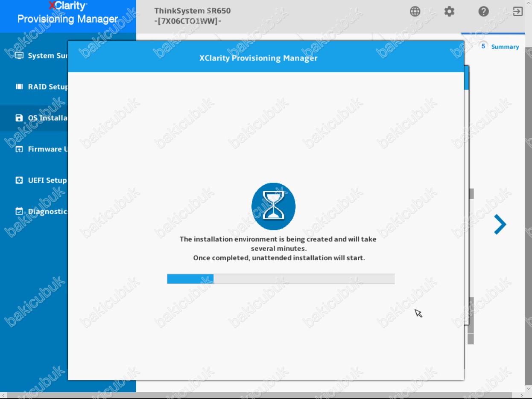Click the RAID Setup sidebar icon
This screenshot has width=532, height=399.
pyautogui.click(x=19, y=87)
